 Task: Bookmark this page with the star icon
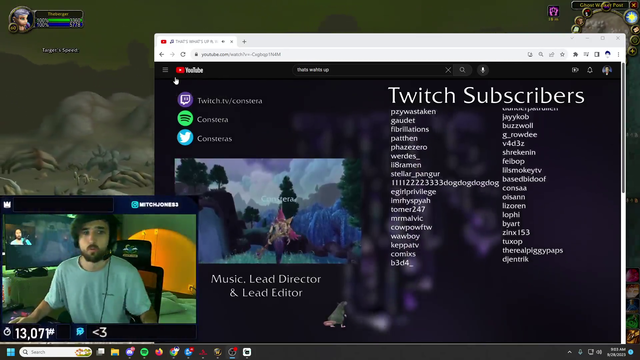click(562, 54)
